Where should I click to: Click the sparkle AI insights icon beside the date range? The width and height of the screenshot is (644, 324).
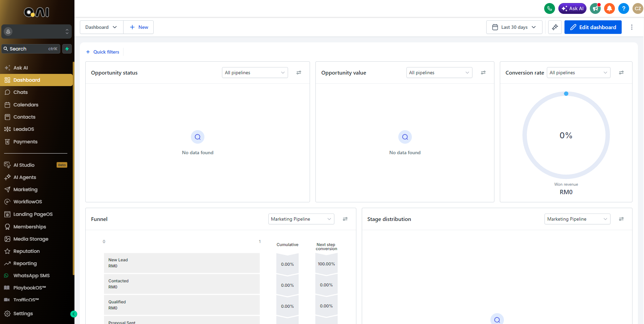point(555,27)
